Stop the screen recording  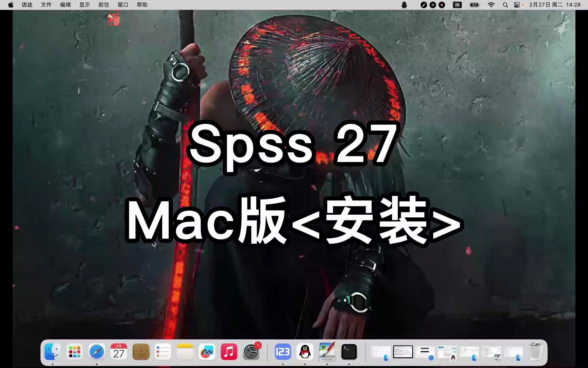pyautogui.click(x=442, y=5)
